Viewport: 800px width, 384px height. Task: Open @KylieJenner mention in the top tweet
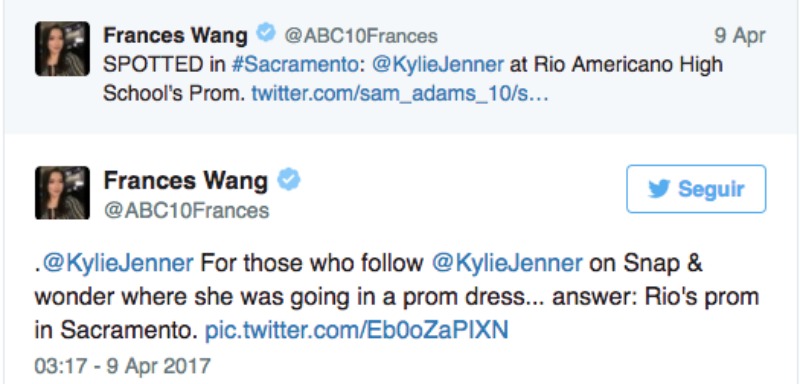point(438,65)
